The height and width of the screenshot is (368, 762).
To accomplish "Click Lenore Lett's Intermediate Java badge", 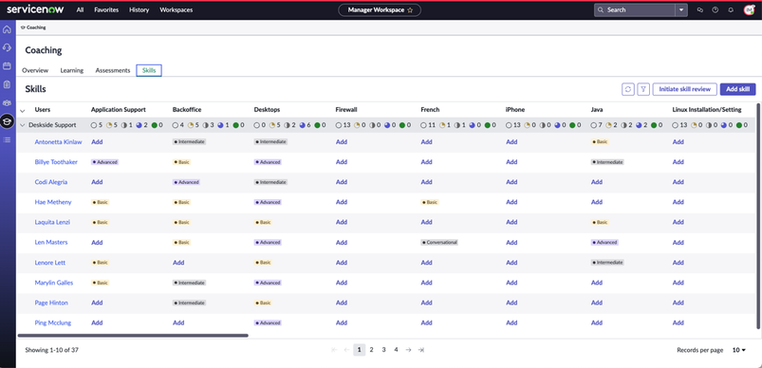I will [x=607, y=263].
